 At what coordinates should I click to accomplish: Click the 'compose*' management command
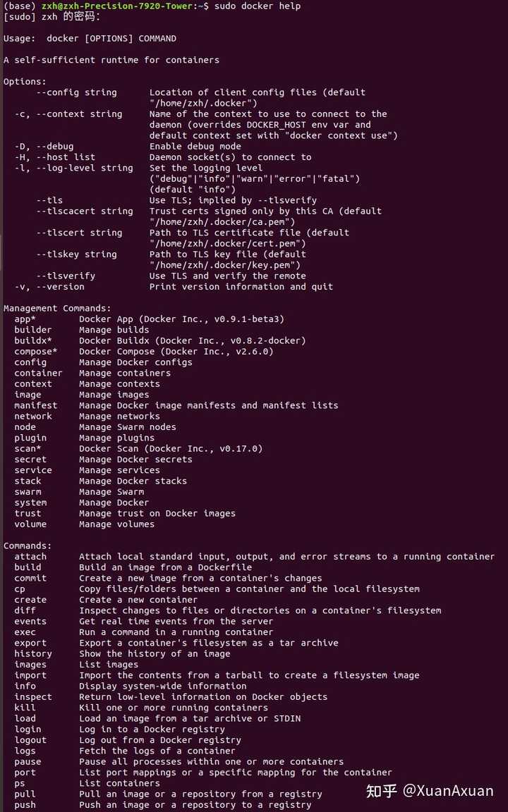coord(36,352)
